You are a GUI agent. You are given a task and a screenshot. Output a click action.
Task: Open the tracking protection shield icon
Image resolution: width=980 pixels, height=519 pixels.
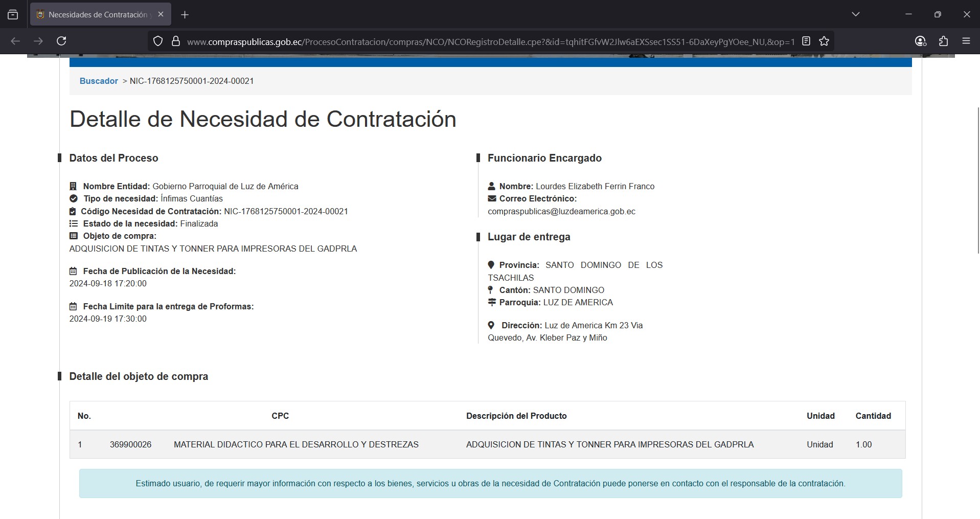point(158,41)
